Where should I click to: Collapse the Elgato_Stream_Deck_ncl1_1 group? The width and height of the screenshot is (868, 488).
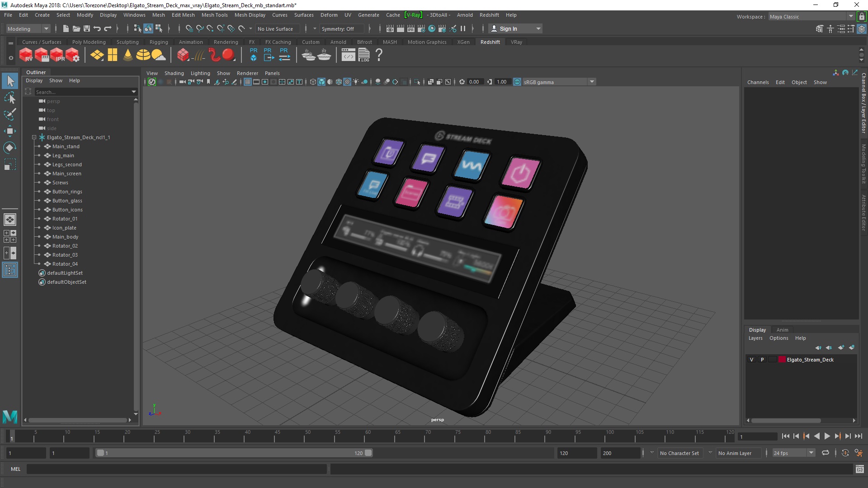coord(34,137)
